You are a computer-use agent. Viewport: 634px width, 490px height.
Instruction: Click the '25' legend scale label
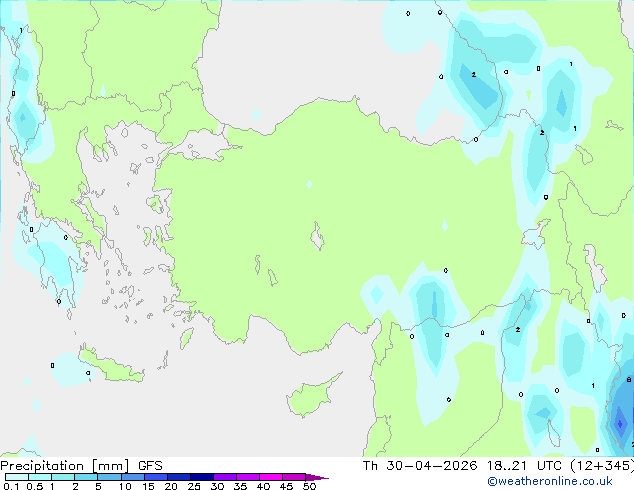(194, 486)
